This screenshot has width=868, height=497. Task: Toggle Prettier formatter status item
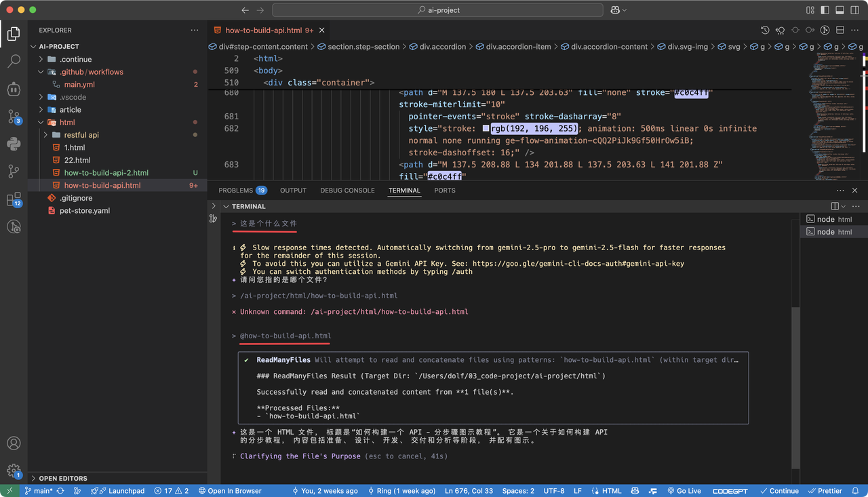point(825,491)
